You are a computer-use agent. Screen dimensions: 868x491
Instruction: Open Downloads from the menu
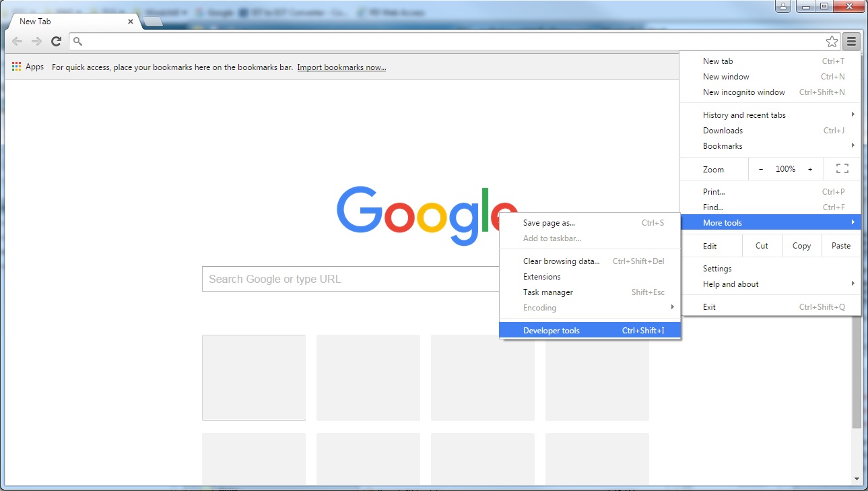(770, 131)
